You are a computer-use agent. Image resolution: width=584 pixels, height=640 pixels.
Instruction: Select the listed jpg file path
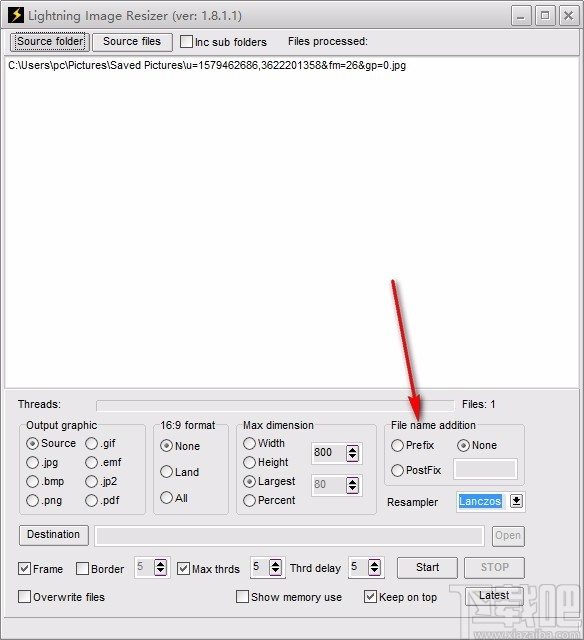point(207,65)
